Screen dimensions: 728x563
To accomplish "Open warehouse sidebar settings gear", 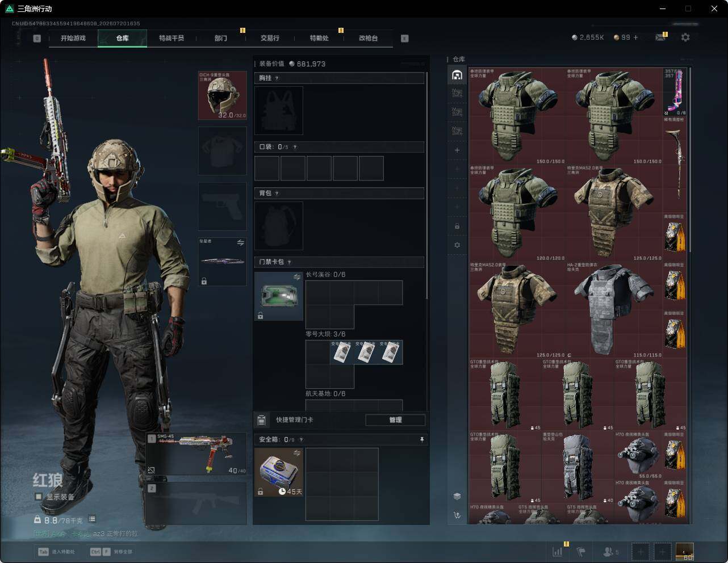I will pos(457,245).
